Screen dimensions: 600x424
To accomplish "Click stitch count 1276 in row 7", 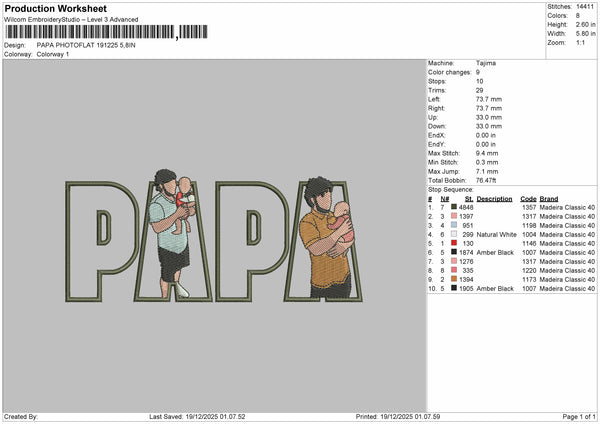I will pyautogui.click(x=466, y=261).
